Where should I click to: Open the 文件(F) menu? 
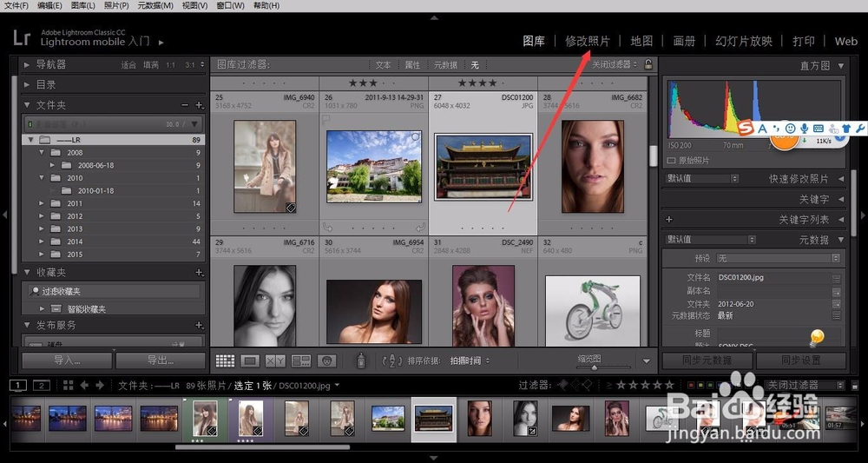click(x=16, y=5)
